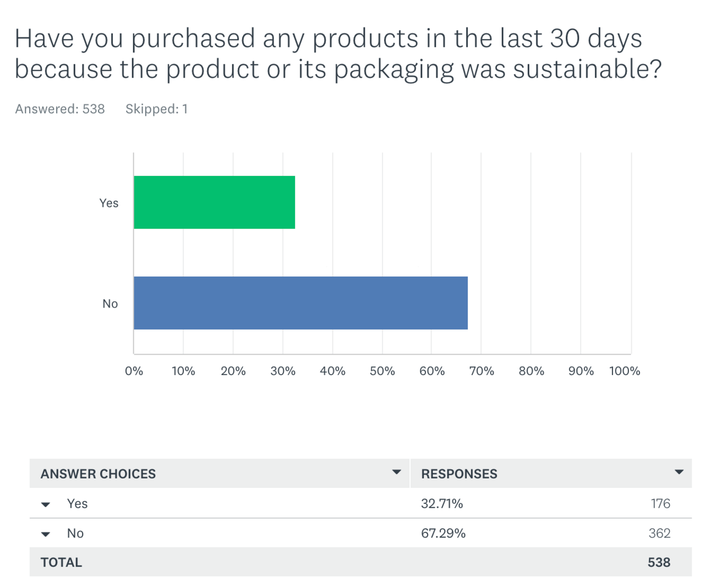Click the ANSWER CHOICES column header
The width and height of the screenshot is (711, 588).
[x=98, y=474]
